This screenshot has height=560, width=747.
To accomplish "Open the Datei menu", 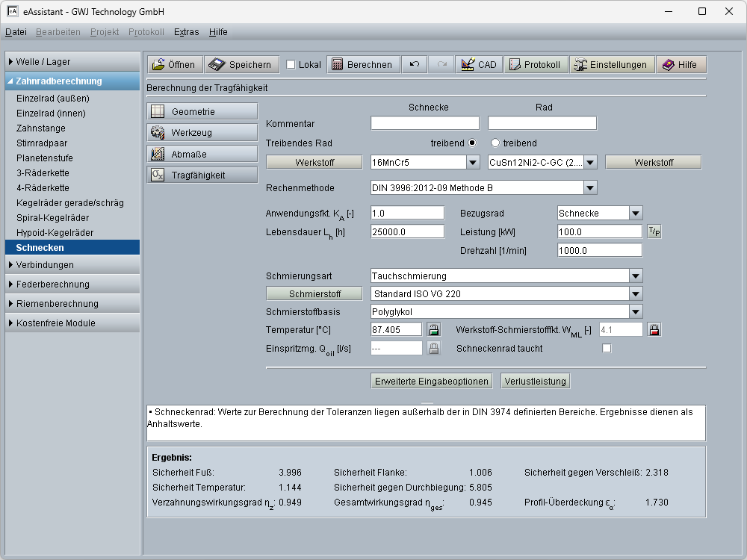I will click(16, 32).
